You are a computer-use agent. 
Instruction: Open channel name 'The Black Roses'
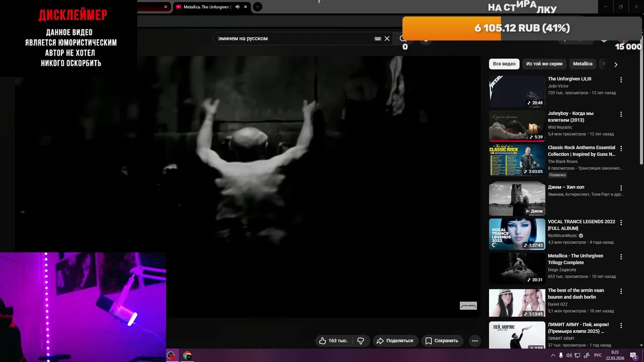point(562,161)
